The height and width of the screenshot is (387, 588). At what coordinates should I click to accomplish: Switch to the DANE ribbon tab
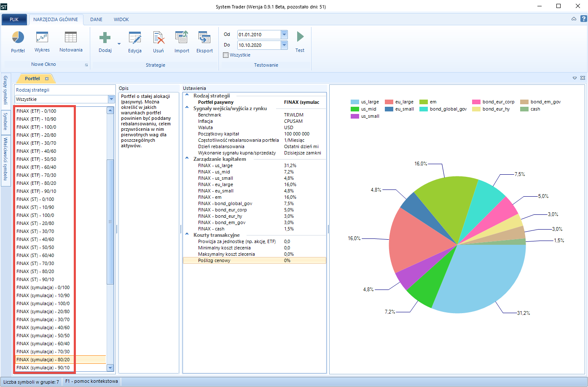(96, 19)
